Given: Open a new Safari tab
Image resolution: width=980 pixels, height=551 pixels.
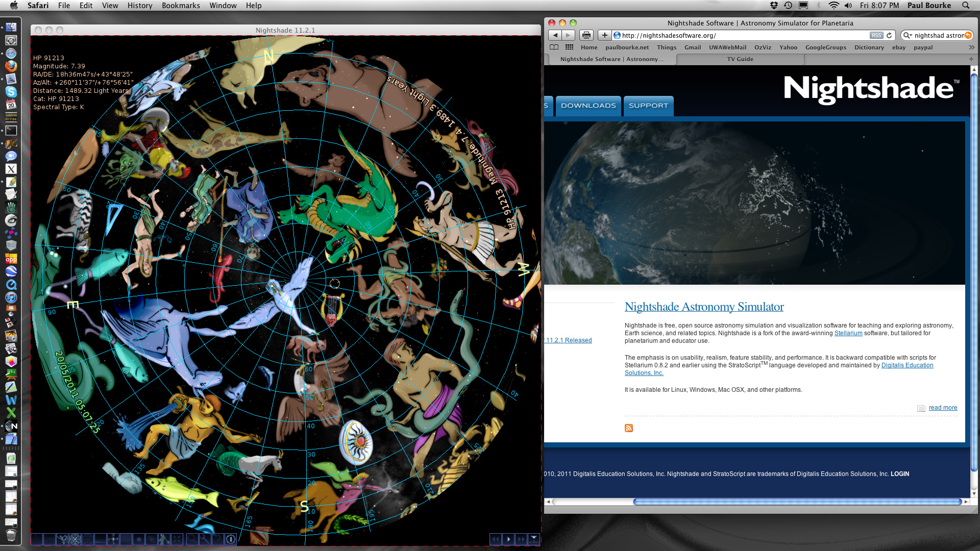Looking at the screenshot, I should [971, 59].
